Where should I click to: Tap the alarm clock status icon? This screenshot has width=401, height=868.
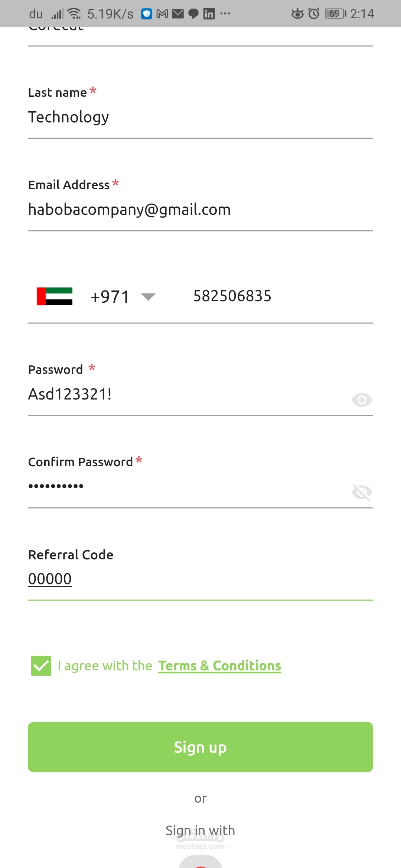click(x=314, y=14)
